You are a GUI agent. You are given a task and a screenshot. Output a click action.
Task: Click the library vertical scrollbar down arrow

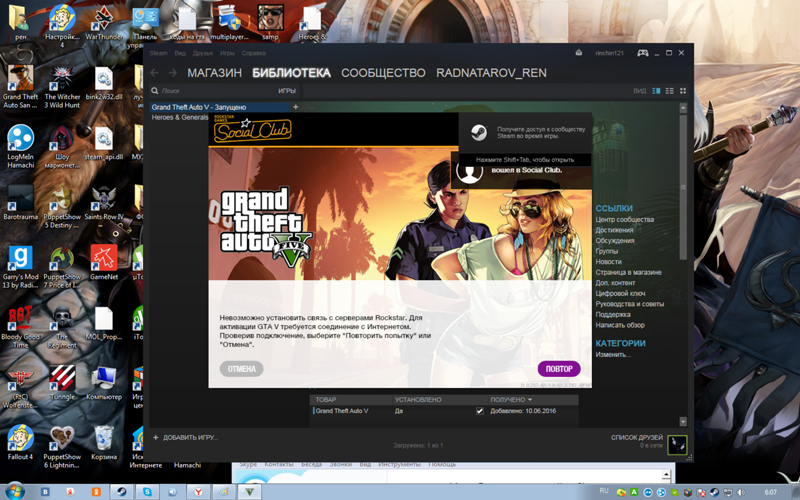[683, 421]
